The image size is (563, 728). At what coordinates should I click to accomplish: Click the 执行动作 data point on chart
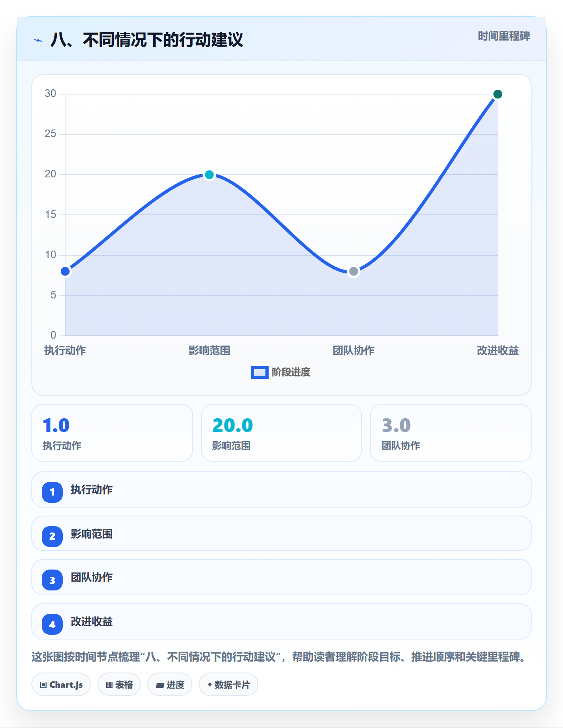[65, 271]
